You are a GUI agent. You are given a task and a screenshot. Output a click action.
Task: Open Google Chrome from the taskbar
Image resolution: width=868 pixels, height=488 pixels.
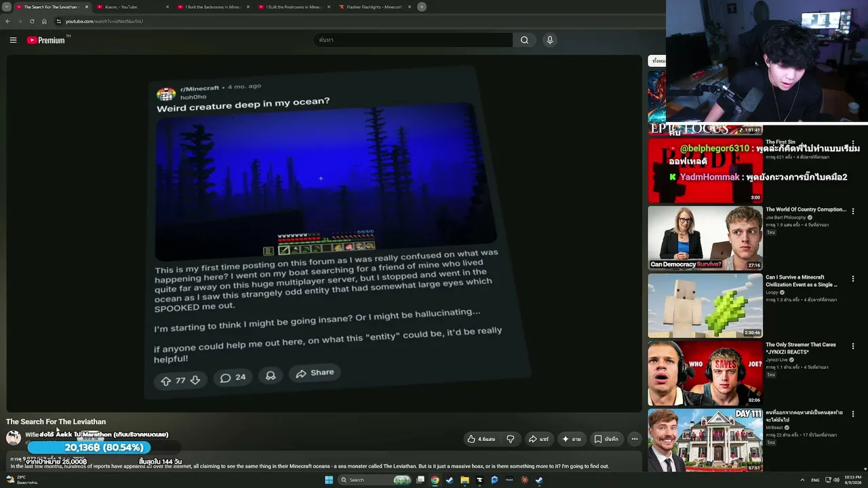pos(435,480)
